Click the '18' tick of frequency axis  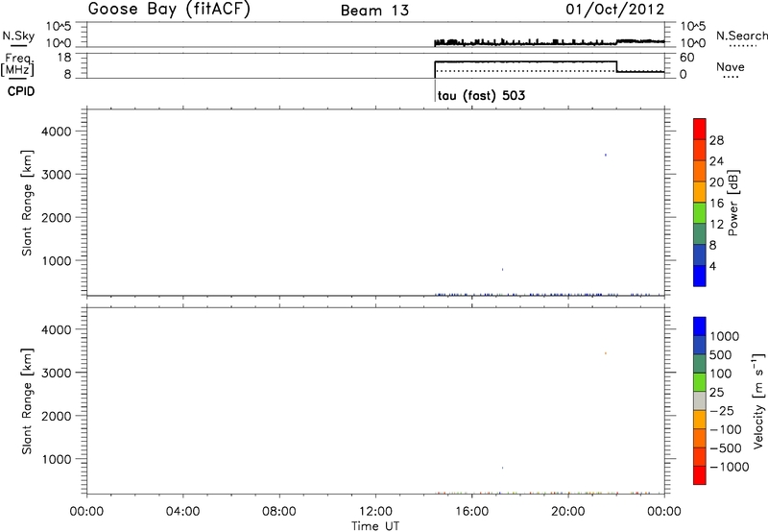(64, 58)
